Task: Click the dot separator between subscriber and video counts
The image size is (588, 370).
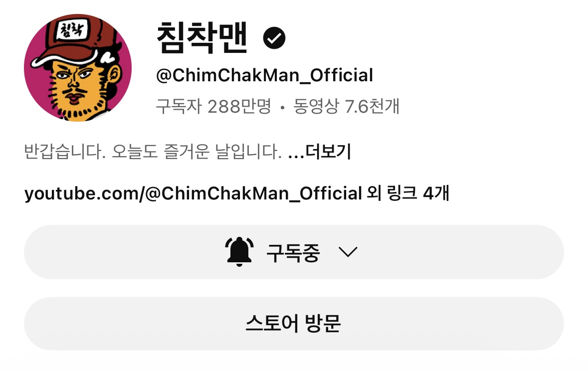Action: [x=282, y=108]
